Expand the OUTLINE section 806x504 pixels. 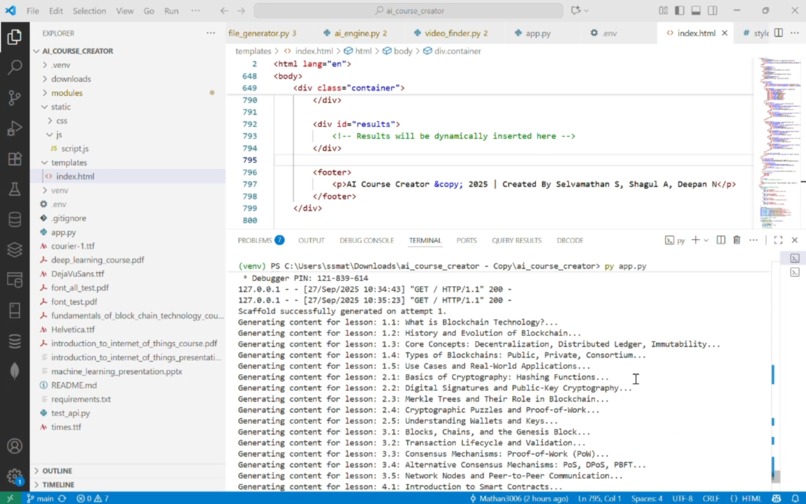[x=57, y=471]
